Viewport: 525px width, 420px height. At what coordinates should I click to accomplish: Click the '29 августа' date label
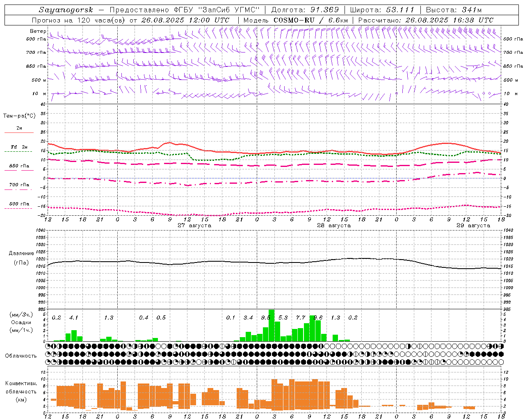473,226
